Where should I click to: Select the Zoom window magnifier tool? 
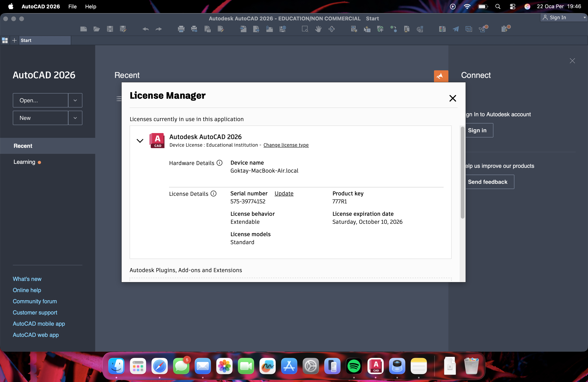point(305,29)
